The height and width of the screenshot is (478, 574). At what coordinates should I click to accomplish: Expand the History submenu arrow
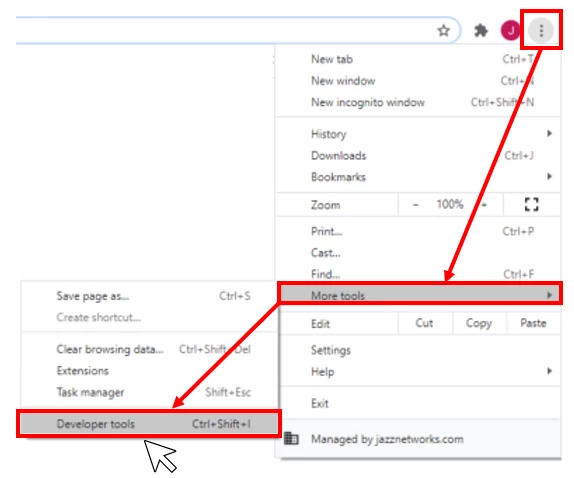click(549, 133)
